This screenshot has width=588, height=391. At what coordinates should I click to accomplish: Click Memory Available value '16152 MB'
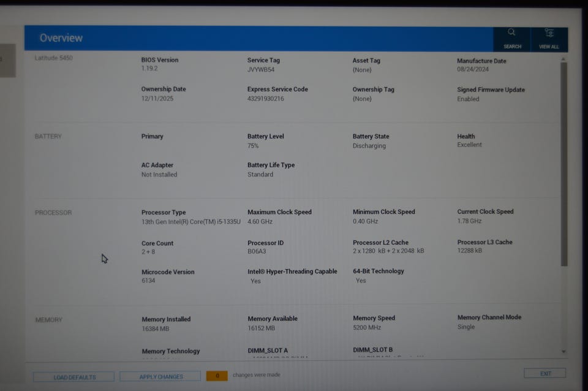click(x=262, y=328)
